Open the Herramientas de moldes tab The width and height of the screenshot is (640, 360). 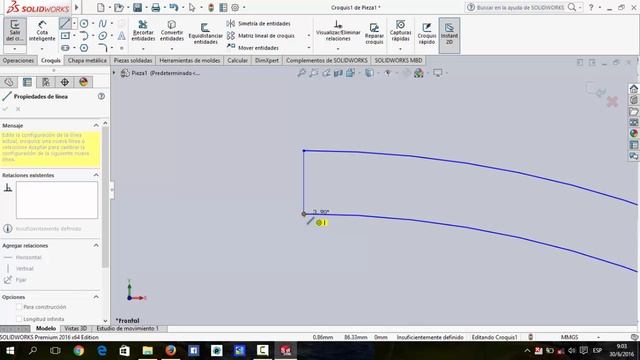190,60
